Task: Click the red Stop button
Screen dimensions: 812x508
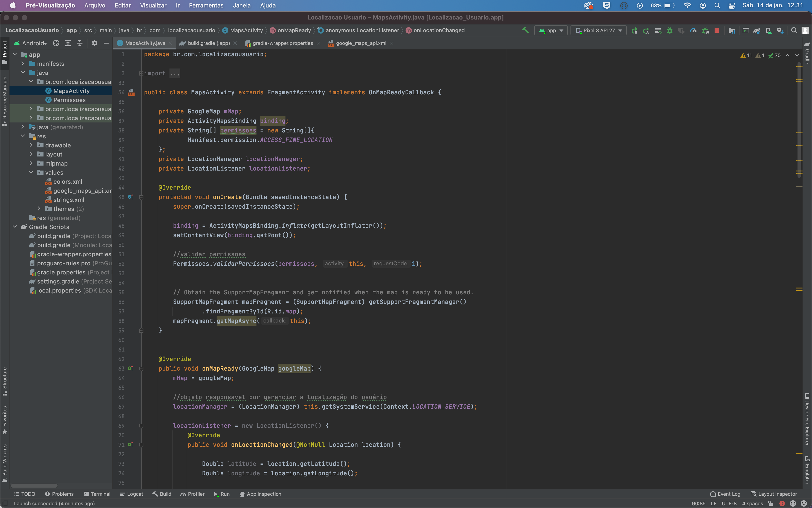Action: 717,31
